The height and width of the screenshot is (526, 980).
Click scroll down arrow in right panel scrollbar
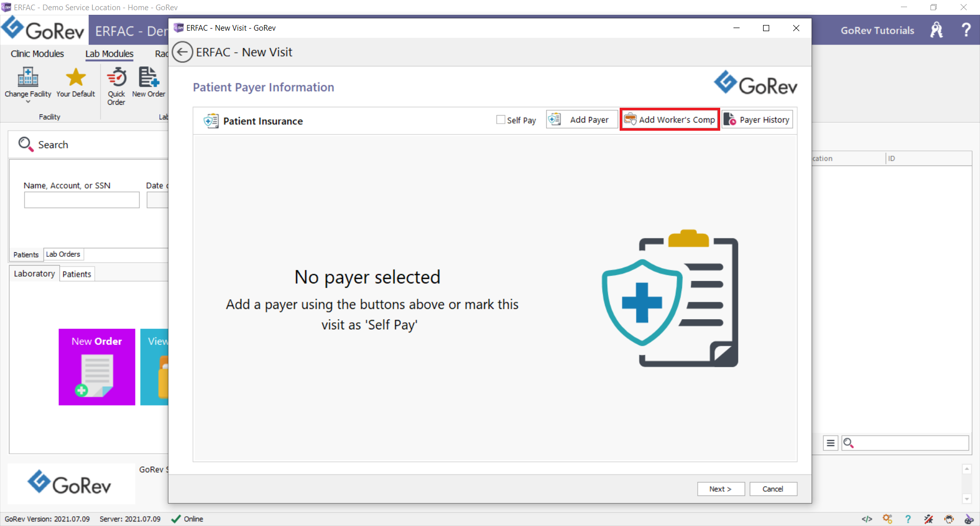pyautogui.click(x=967, y=499)
